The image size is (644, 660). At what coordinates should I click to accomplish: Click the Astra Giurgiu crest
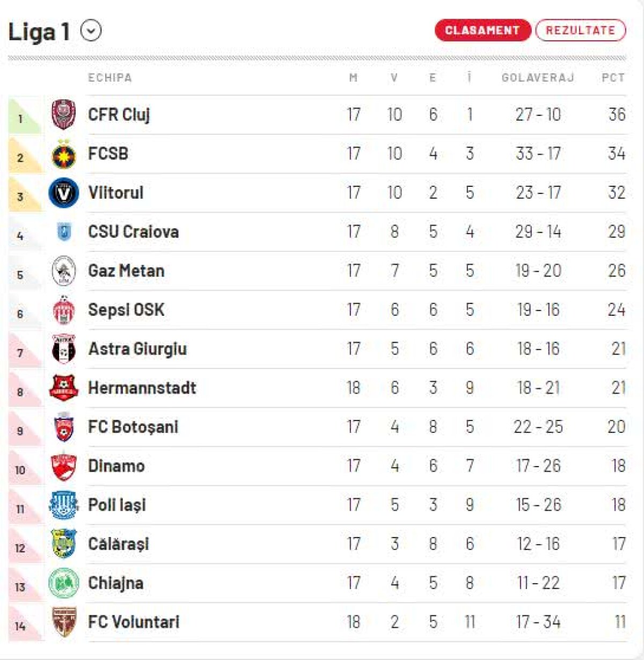63,349
